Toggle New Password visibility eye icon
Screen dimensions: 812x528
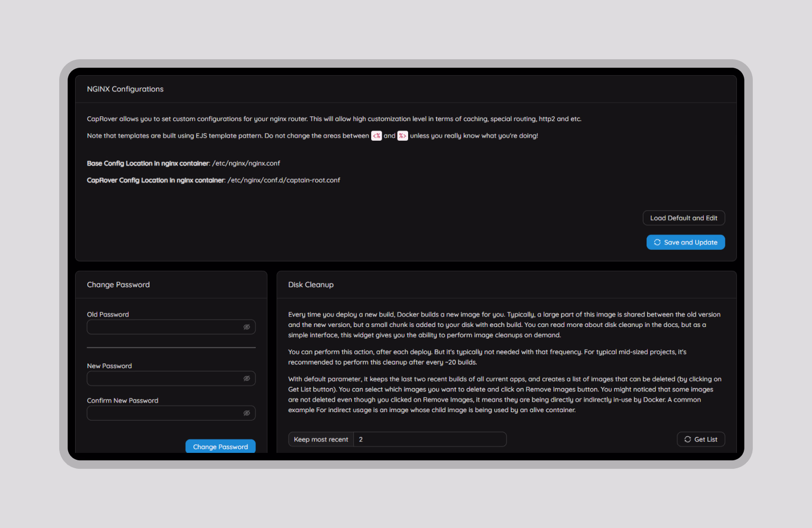coord(246,378)
